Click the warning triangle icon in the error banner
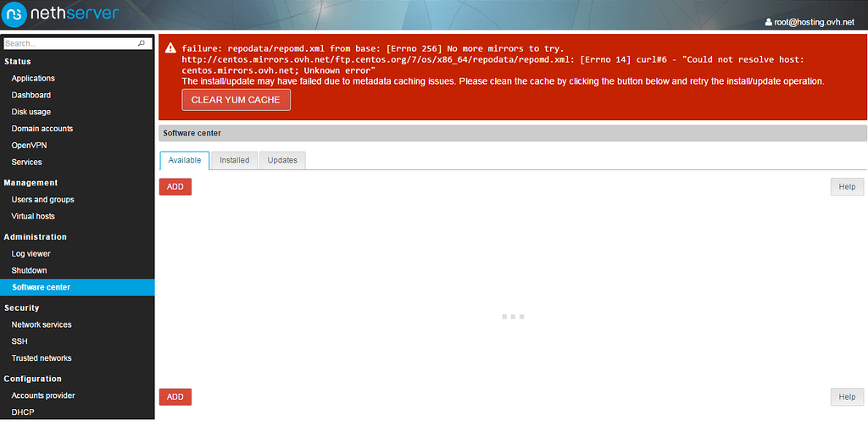The height and width of the screenshot is (426, 868). pyautogui.click(x=170, y=48)
